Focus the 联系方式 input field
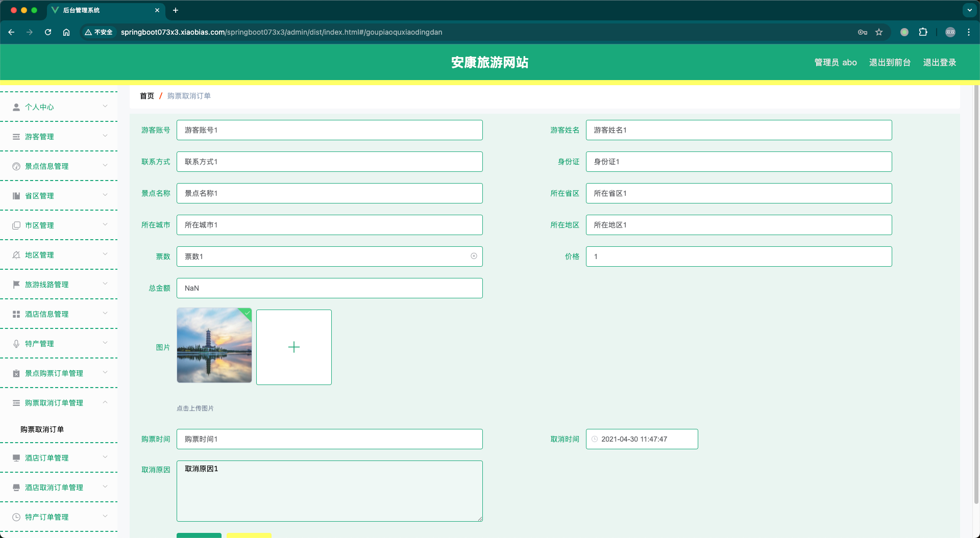Viewport: 980px width, 538px height. coord(330,162)
